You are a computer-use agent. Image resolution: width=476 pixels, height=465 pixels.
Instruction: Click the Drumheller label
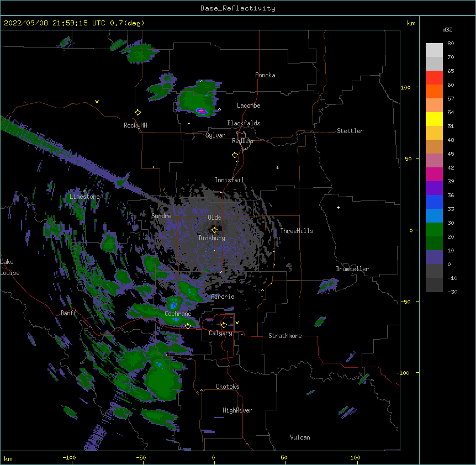[352, 269]
